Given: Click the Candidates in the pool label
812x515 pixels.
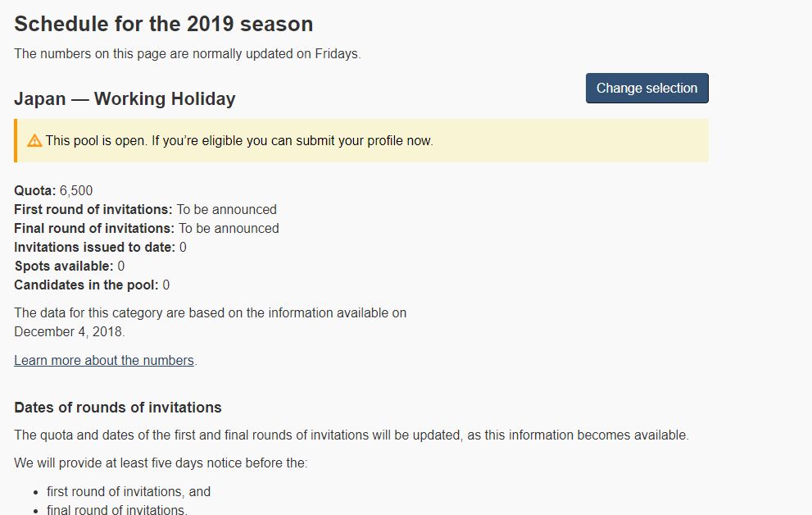Looking at the screenshot, I should [86, 285].
